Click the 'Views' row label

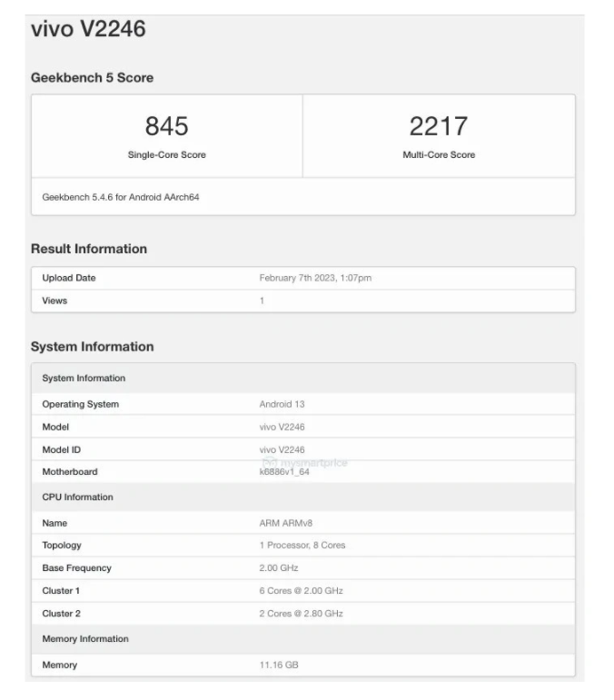point(54,301)
